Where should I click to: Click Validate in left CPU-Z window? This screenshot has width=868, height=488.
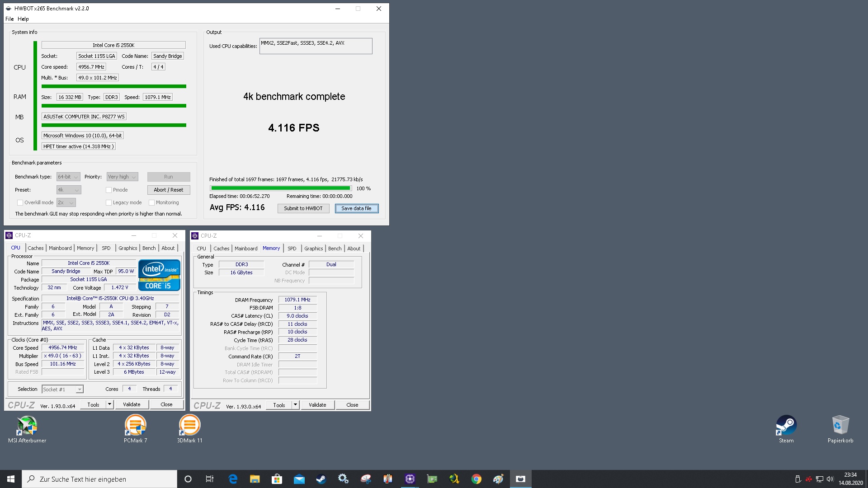pyautogui.click(x=132, y=405)
